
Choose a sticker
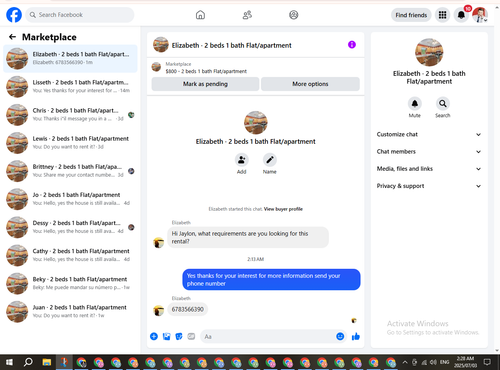[x=179, y=336]
